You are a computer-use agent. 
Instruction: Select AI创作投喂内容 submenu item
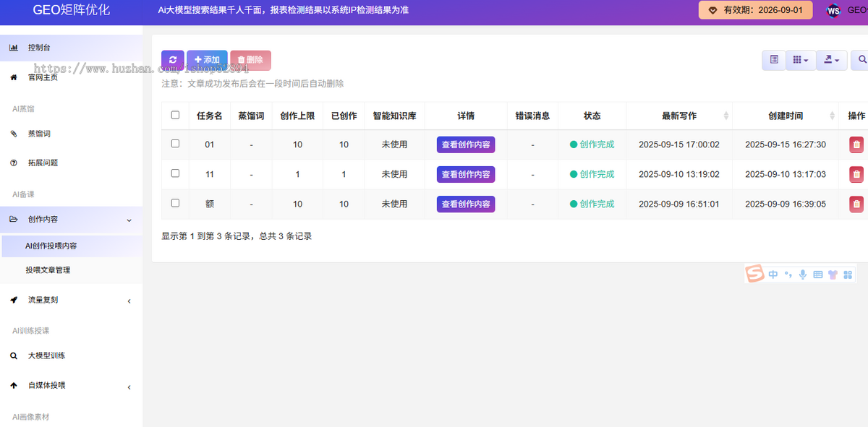point(71,246)
